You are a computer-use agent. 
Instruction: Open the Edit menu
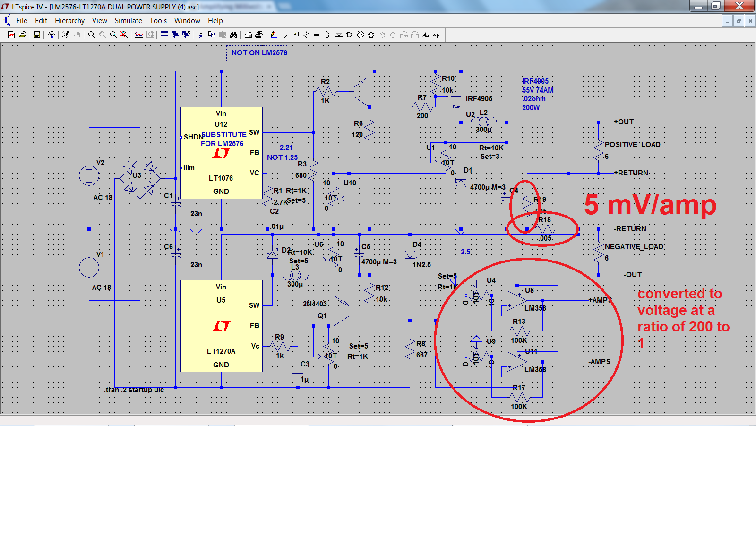pyautogui.click(x=41, y=21)
